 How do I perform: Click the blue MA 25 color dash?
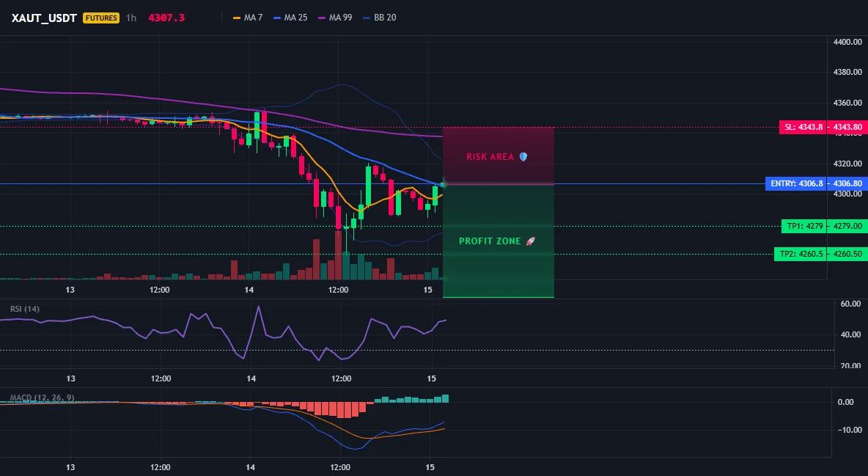277,18
